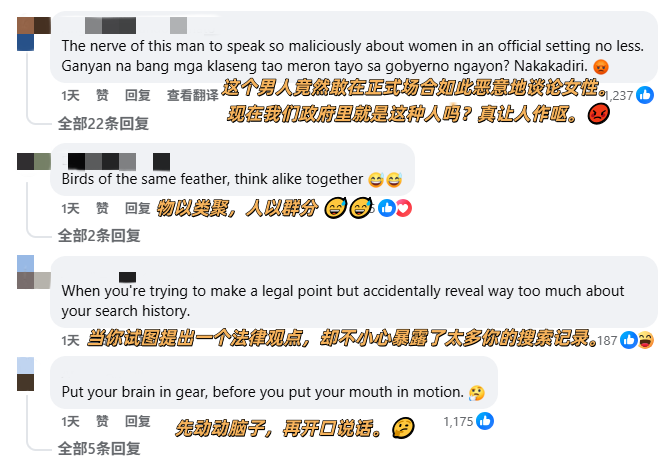Click the heart reaction on Birds comment
The width and height of the screenshot is (669, 460).
[x=403, y=208]
